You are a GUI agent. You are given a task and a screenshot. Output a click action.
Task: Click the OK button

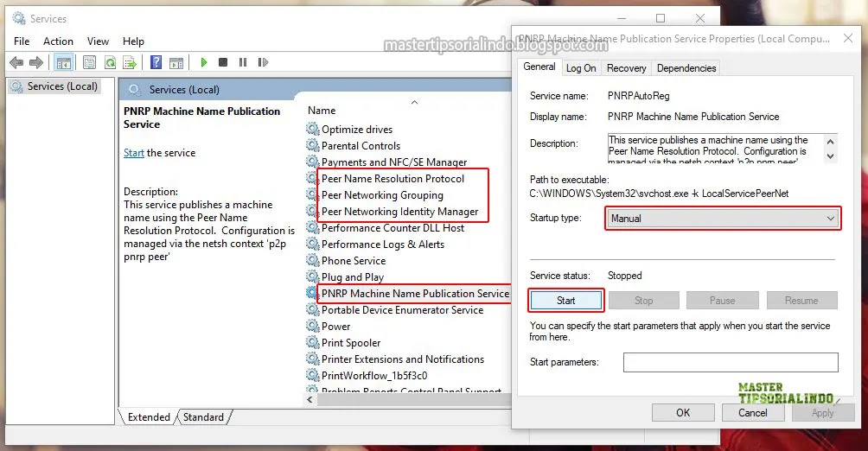683,413
